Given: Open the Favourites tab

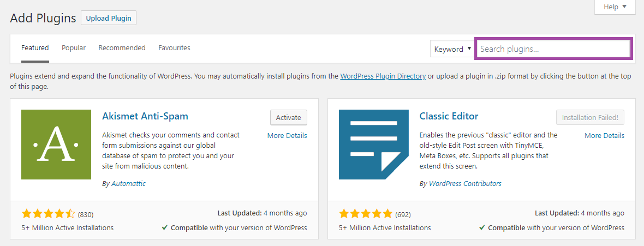Looking at the screenshot, I should pos(174,48).
